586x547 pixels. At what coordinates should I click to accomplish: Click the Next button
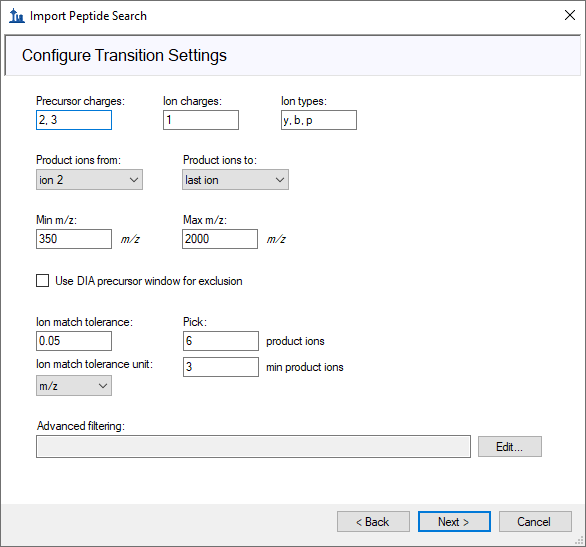point(454,522)
